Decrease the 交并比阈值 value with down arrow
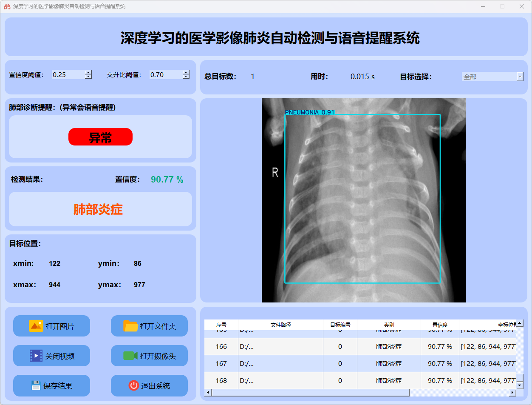The width and height of the screenshot is (532, 405). point(186,77)
